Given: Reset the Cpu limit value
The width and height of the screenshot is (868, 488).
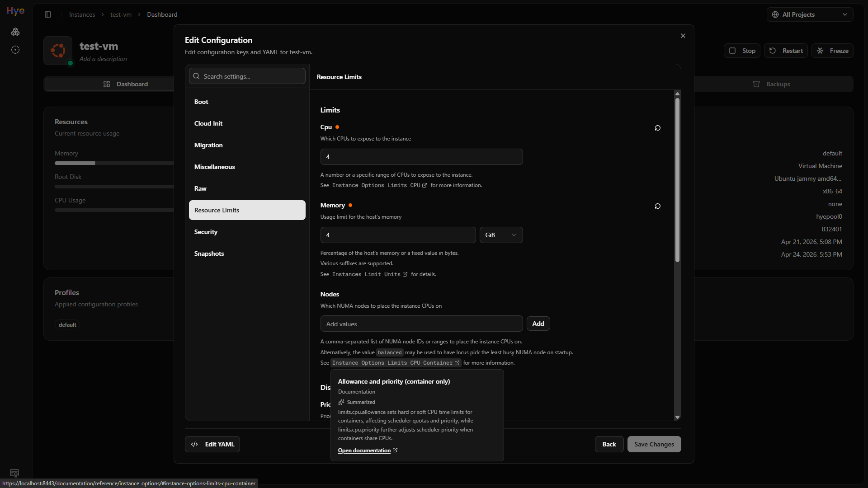Looking at the screenshot, I should [657, 128].
